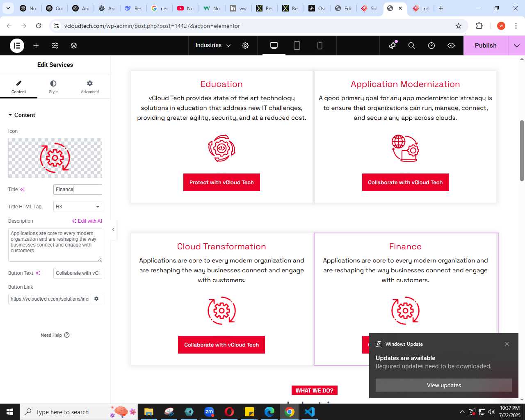Open Chrome three-dot menu
Screen dimensions: 525x420
[516, 26]
